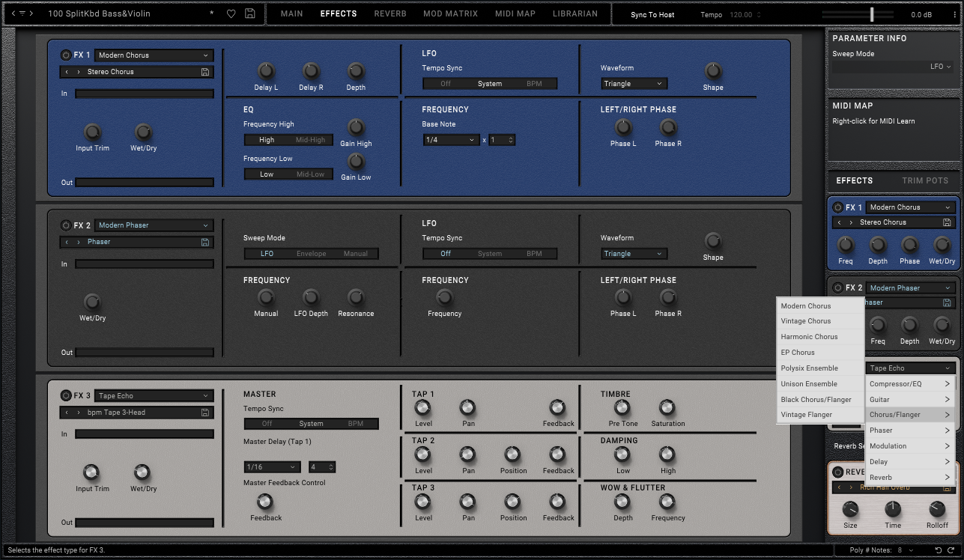
Task: Open the Base Note 1/4 dropdown
Action: pos(451,140)
